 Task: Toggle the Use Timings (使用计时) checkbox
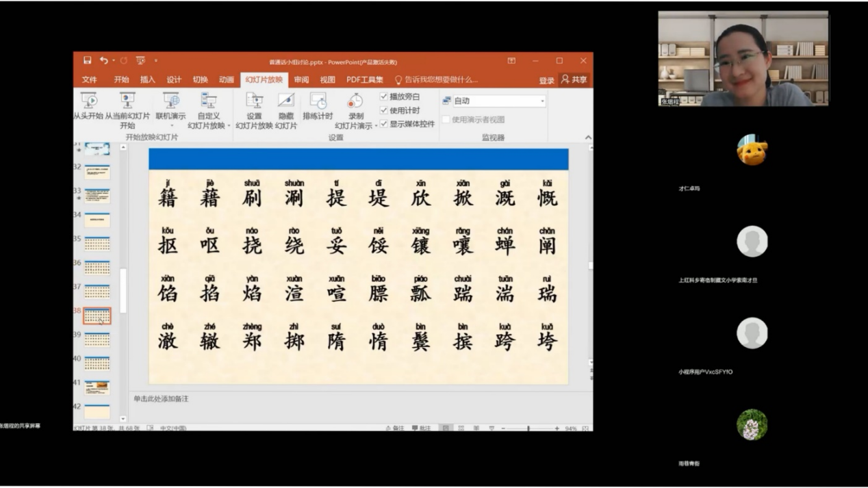[x=384, y=110]
